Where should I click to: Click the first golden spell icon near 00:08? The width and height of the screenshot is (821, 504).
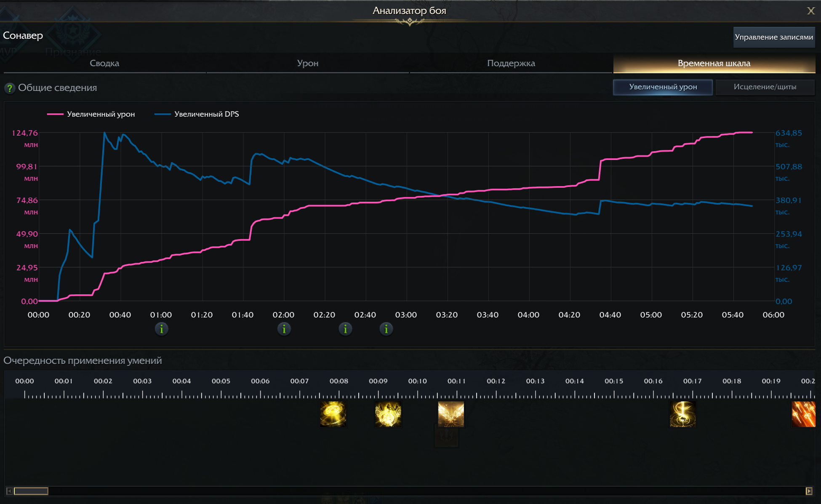pos(333,414)
